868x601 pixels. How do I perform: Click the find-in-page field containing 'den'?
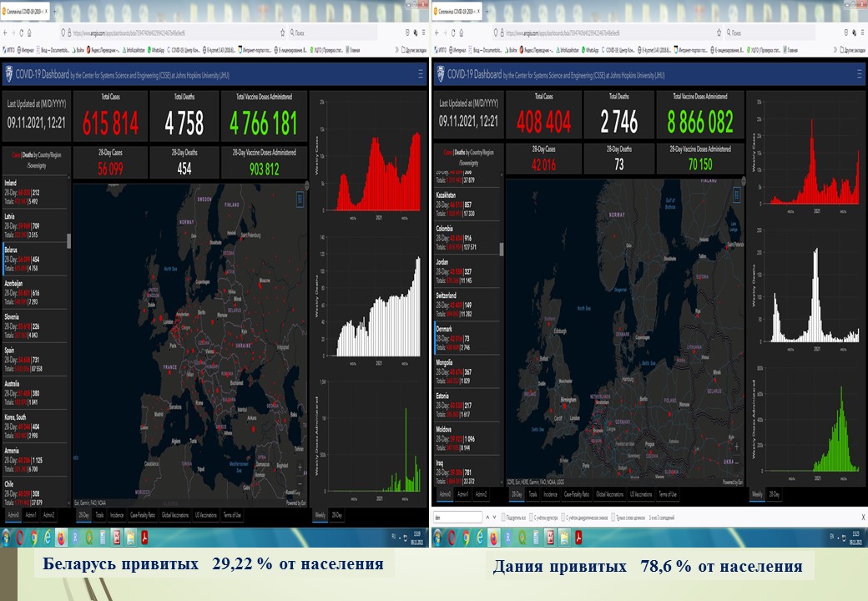[457, 518]
